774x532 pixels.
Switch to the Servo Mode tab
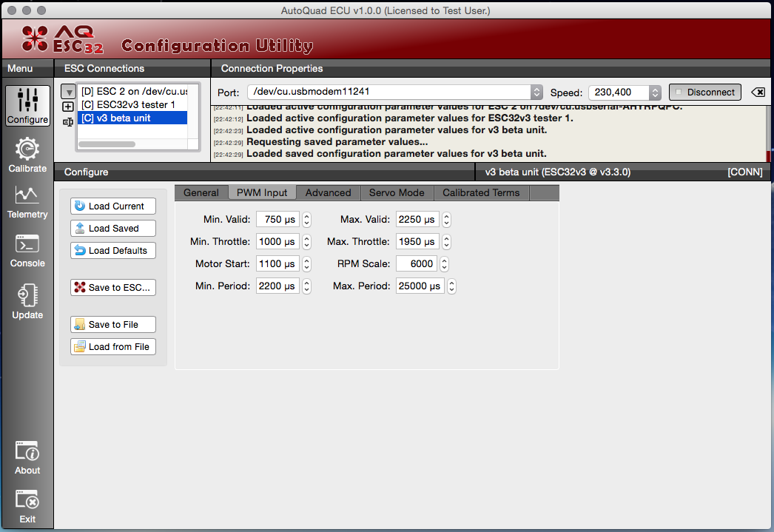click(x=397, y=193)
